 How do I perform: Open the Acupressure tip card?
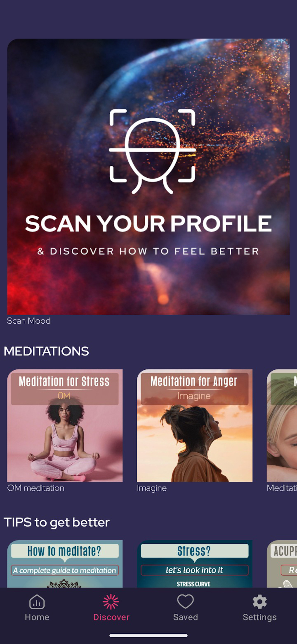(282, 564)
